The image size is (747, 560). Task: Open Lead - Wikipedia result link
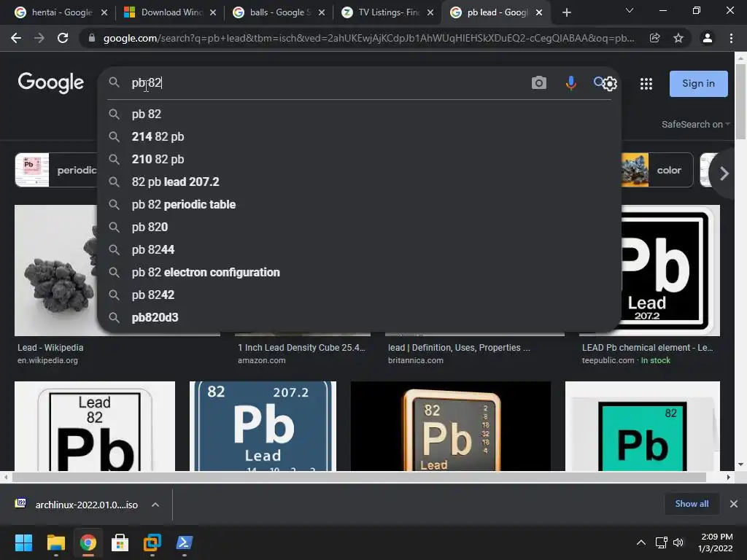tap(50, 348)
